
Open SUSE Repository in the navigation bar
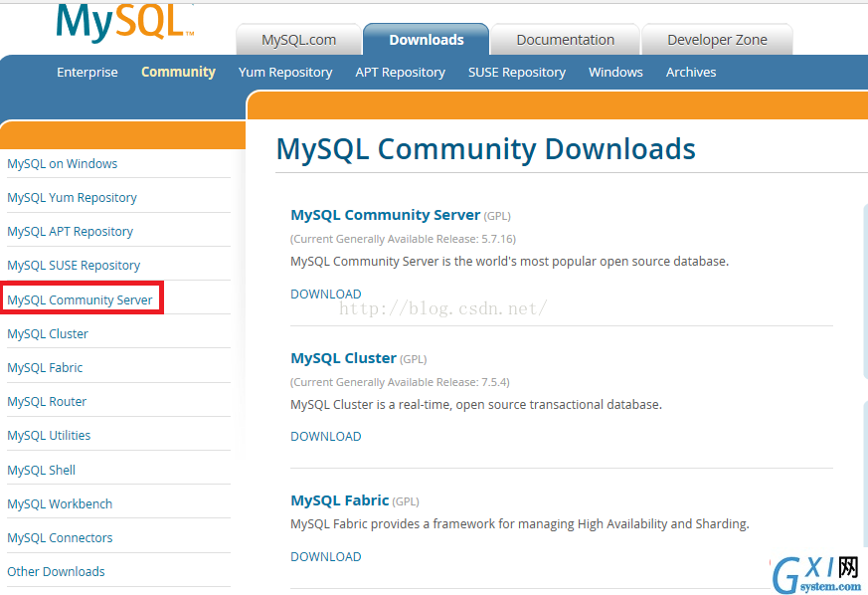517,73
